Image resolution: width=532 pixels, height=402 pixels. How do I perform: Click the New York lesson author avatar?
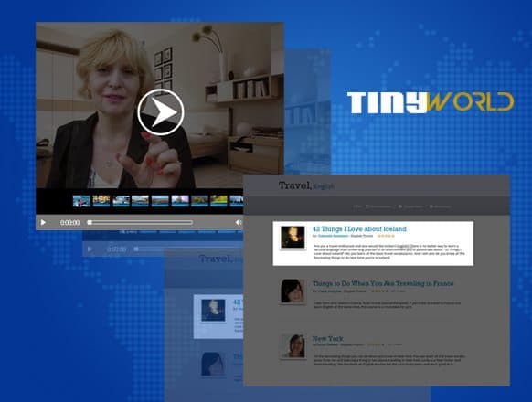(x=293, y=346)
